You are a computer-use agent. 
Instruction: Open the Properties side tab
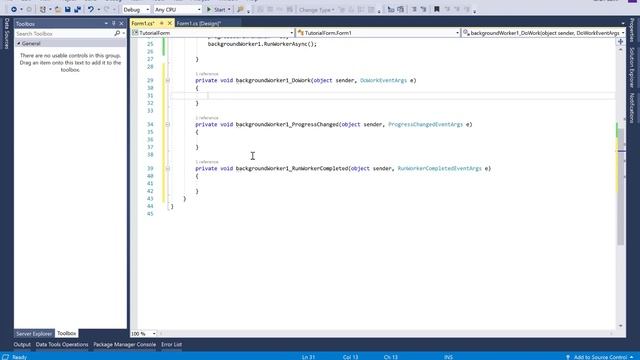point(632,30)
